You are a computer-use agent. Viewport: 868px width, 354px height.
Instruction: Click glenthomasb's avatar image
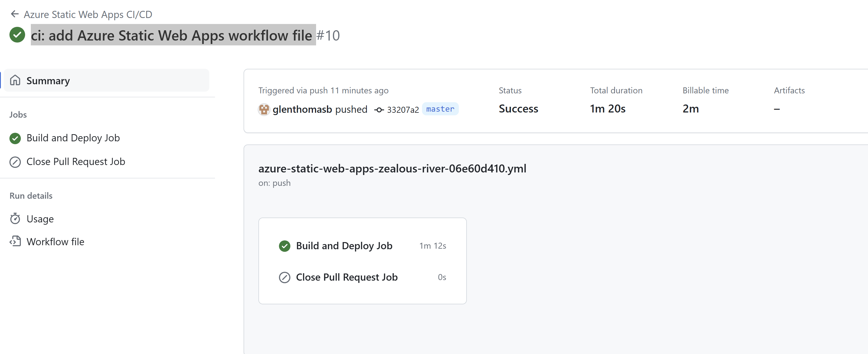coord(264,109)
